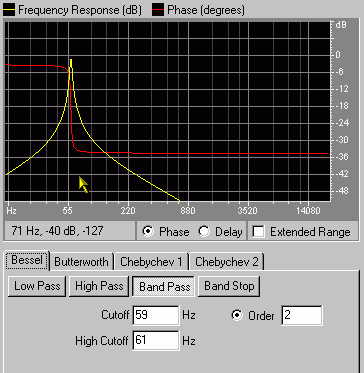Click the Order value field
The width and height of the screenshot is (364, 373).
302,315
